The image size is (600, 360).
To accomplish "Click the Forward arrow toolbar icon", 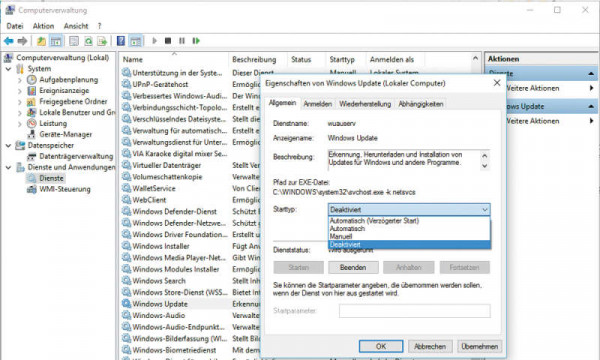I will click(23, 41).
